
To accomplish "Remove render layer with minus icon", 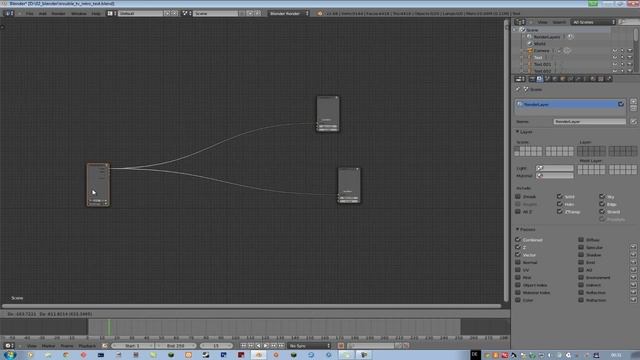I will [633, 108].
